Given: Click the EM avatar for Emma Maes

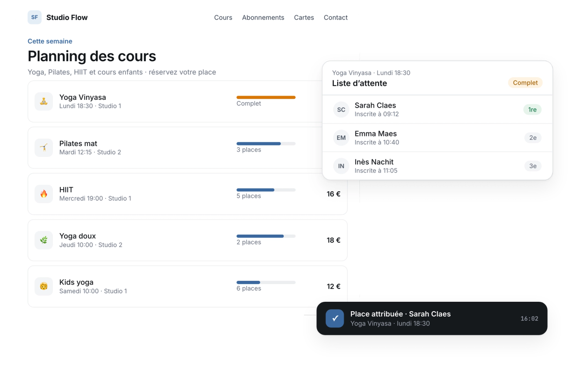Looking at the screenshot, I should [341, 138].
